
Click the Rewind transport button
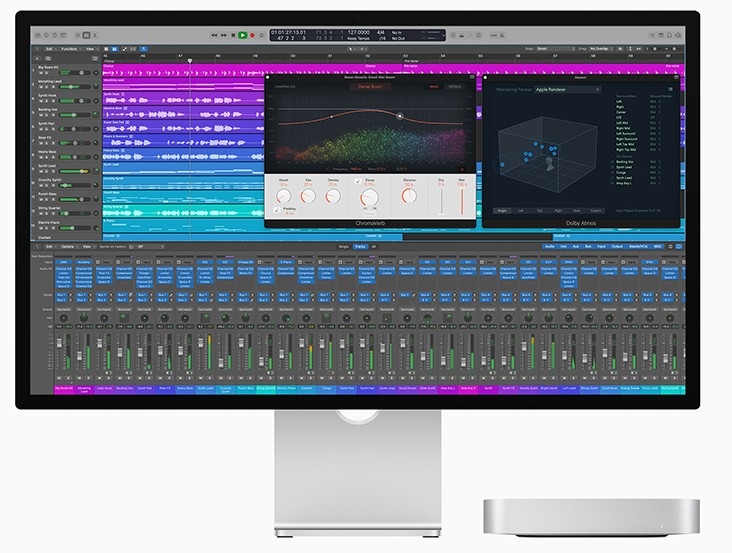(x=214, y=35)
